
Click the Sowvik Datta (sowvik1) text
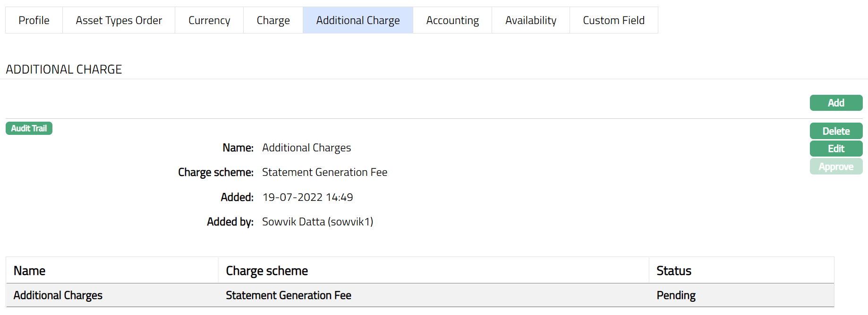click(317, 222)
